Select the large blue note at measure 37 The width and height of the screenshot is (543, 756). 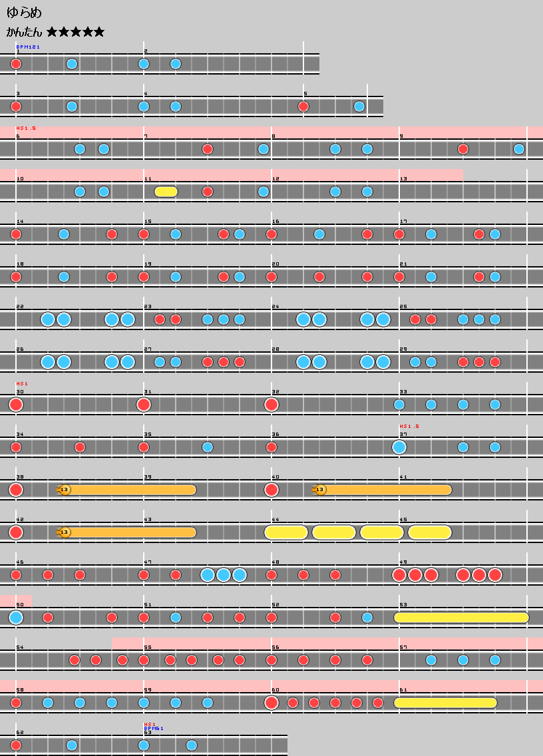tap(399, 447)
